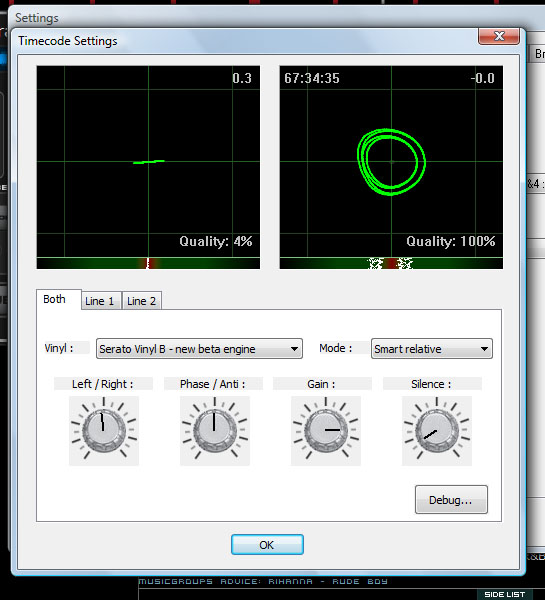Switch to the Line 1 tab
The image size is (545, 600).
101,301
